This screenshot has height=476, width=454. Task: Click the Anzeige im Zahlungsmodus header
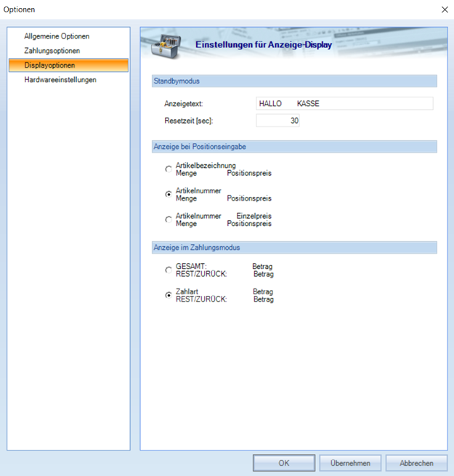tap(294, 247)
